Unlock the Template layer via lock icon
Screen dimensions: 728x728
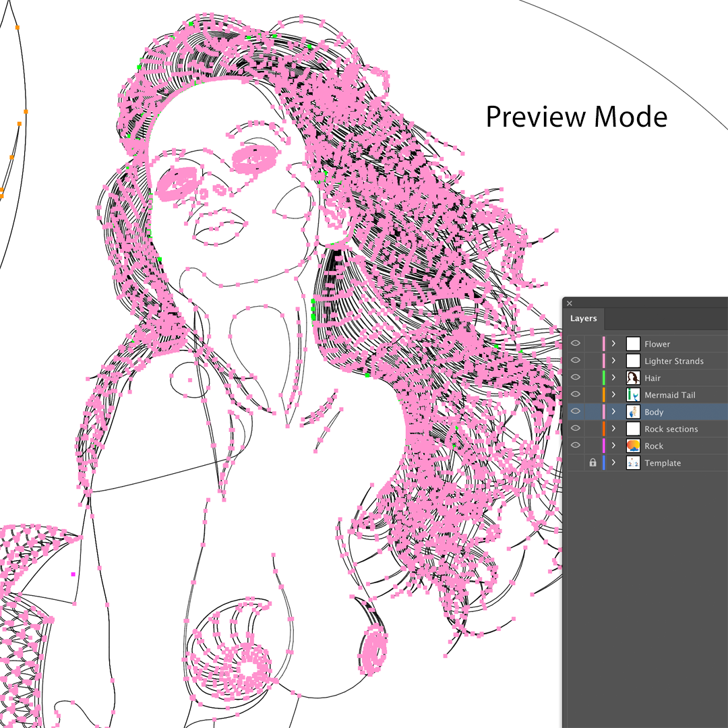(593, 462)
